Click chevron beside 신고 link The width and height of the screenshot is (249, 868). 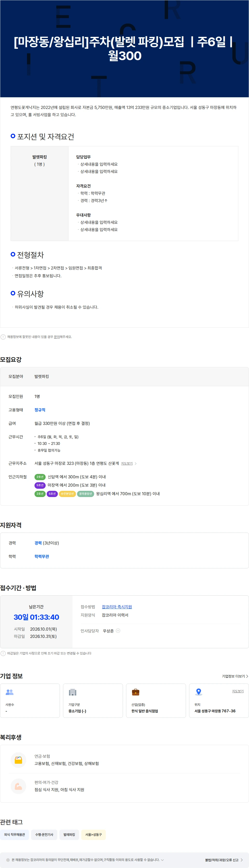click(x=241, y=860)
